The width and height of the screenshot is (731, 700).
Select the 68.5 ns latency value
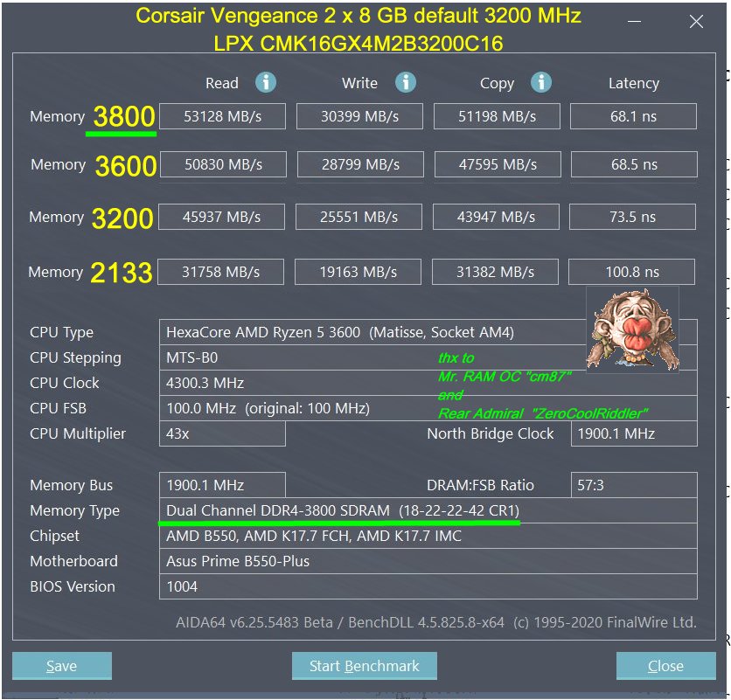coord(634,164)
